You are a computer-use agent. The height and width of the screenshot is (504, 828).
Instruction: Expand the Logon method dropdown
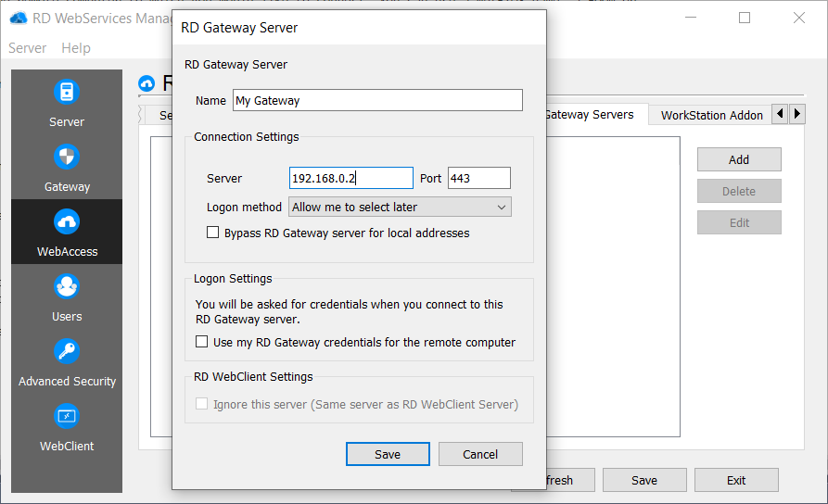(x=400, y=208)
